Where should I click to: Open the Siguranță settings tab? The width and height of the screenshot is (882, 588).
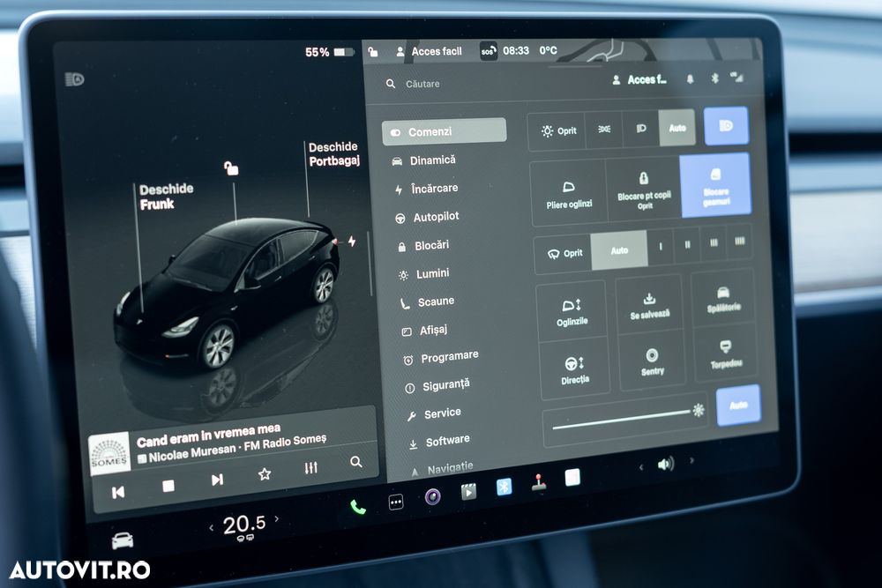(x=437, y=386)
